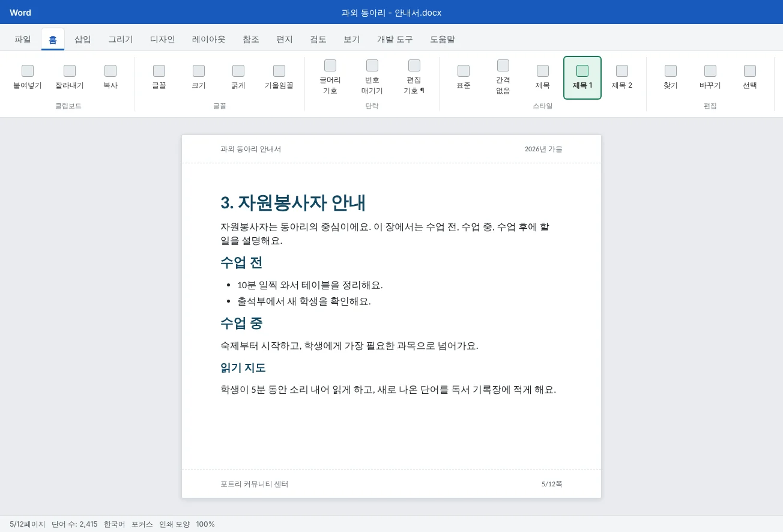The width and height of the screenshot is (783, 532).
Task: Apply the 표준 style
Action: [x=464, y=77]
